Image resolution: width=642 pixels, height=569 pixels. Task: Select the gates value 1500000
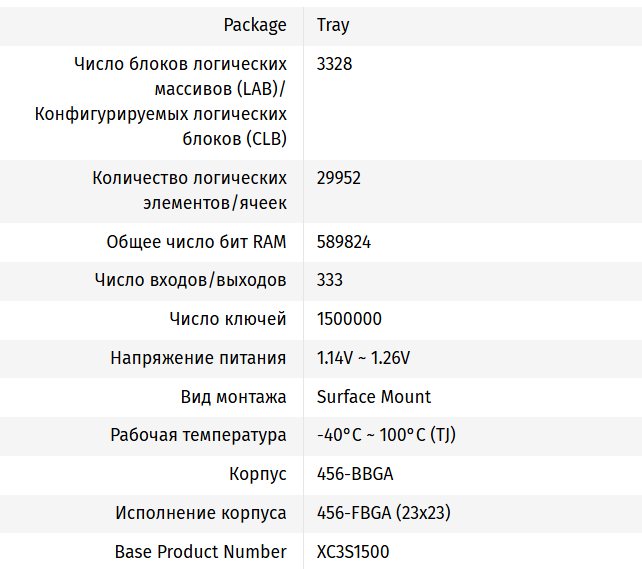[349, 319]
